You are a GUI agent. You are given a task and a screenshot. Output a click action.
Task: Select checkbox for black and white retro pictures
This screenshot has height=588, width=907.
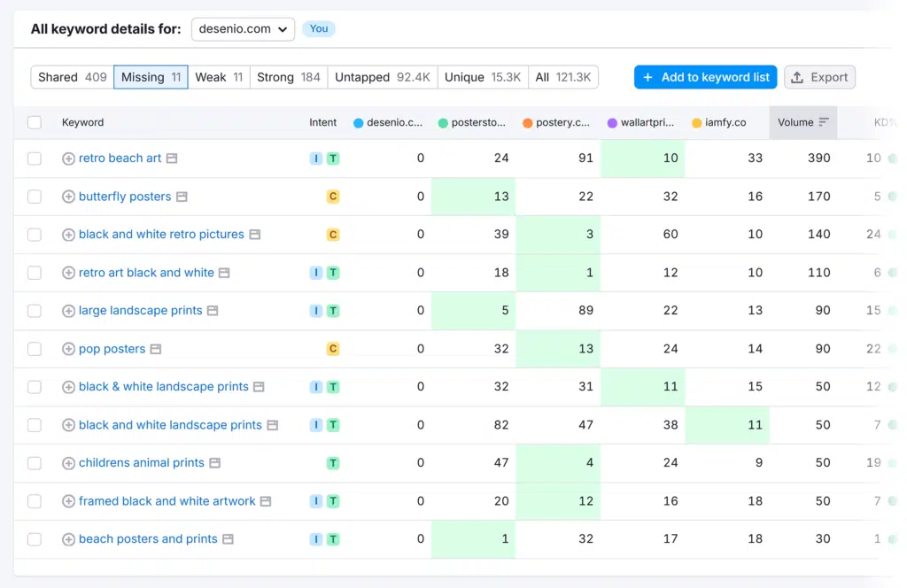pos(35,235)
